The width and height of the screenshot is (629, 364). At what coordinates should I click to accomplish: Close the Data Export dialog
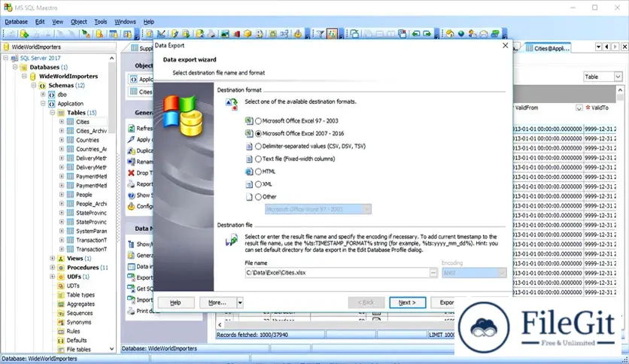[x=505, y=46]
